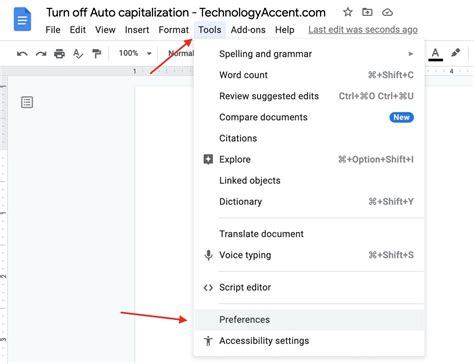Screen dimensions: 474x364
Task: Select Word count
Action: click(309, 75)
